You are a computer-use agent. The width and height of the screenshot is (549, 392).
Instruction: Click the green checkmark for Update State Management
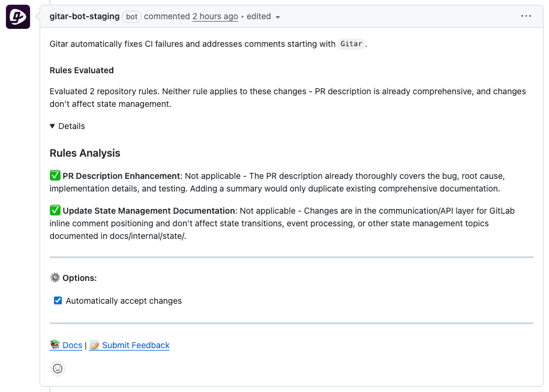pos(55,211)
